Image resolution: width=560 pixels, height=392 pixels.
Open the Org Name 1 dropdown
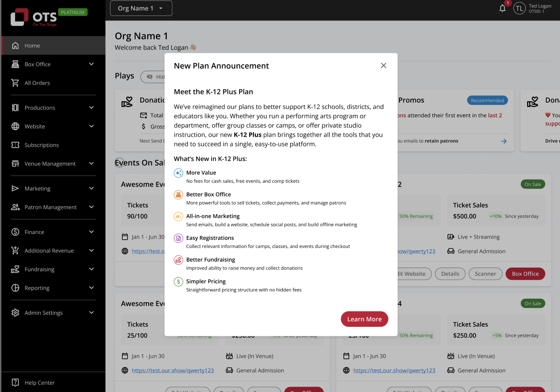tap(141, 8)
